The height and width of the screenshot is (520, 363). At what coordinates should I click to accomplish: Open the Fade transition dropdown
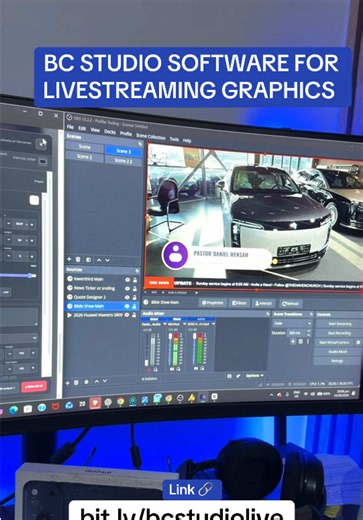[292, 323]
